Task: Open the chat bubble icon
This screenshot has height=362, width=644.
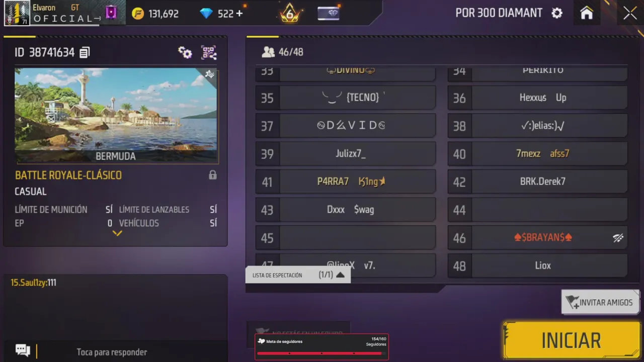Action: pos(23,350)
